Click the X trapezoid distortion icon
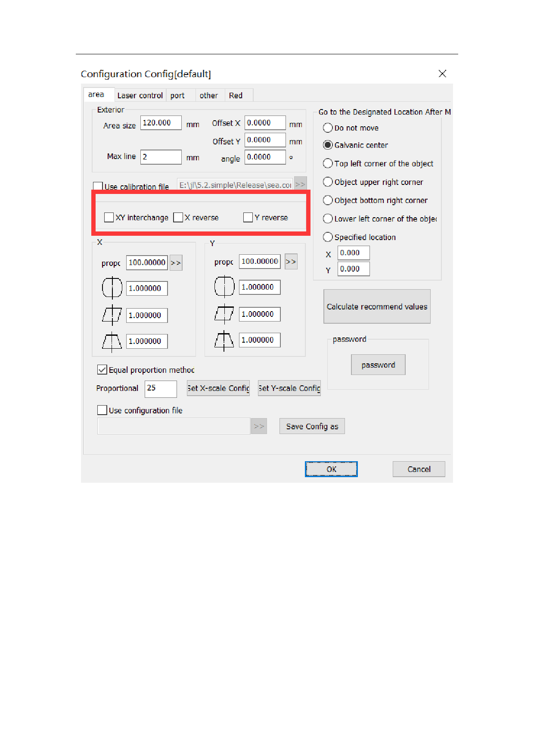The height and width of the screenshot is (756, 534). coord(112,342)
